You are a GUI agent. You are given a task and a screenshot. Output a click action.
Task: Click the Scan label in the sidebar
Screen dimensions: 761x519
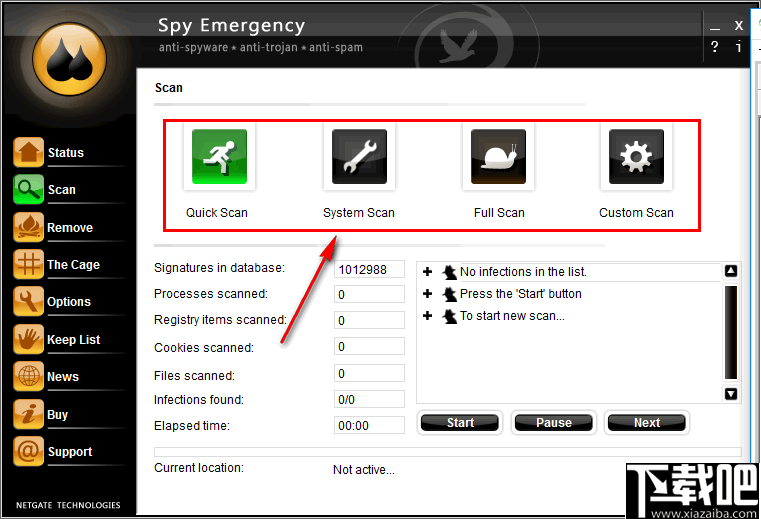tap(62, 190)
